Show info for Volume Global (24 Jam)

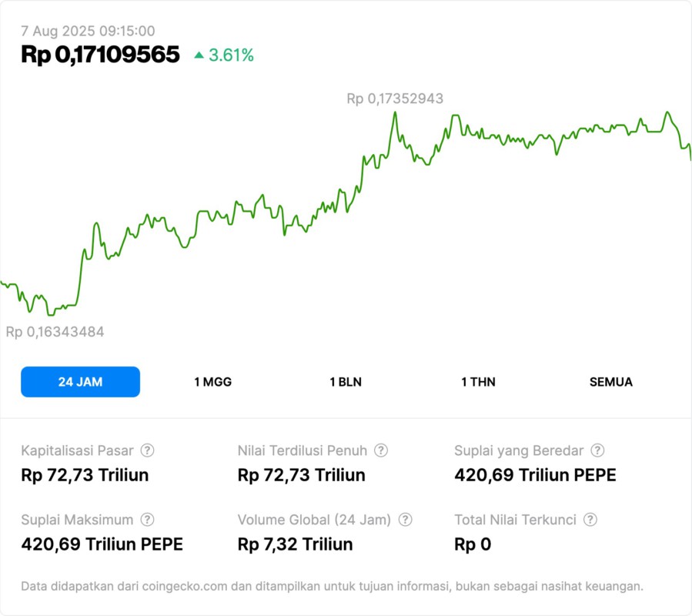pos(405,520)
